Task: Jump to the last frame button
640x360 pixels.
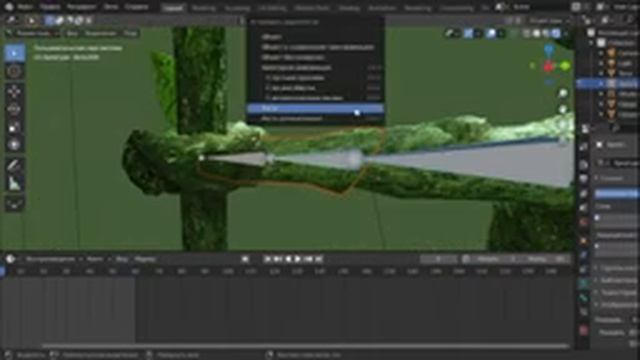Action: pyautogui.click(x=320, y=259)
